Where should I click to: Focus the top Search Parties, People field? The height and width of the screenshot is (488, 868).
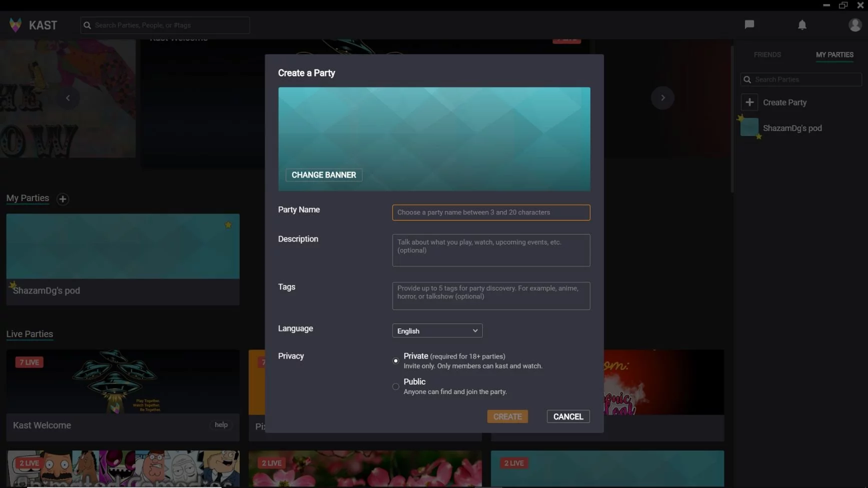click(x=165, y=25)
